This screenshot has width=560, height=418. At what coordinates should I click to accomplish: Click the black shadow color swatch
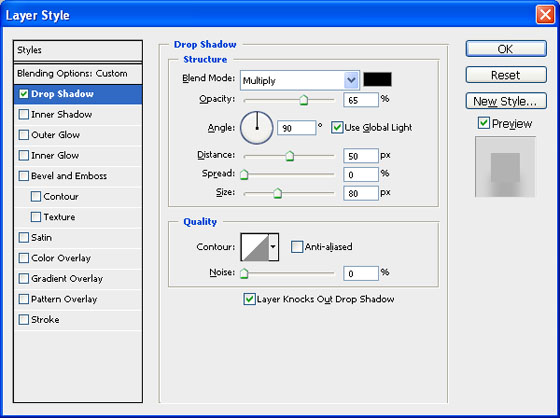click(377, 79)
